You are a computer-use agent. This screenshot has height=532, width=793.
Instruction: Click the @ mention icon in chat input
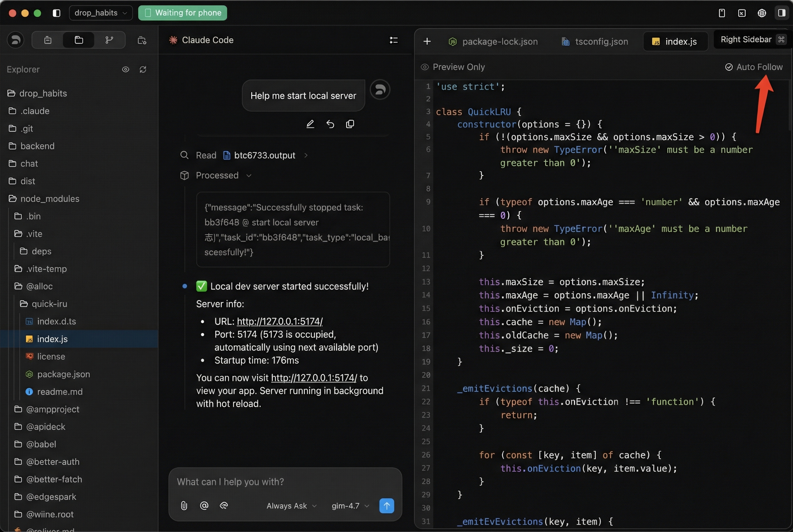(204, 506)
